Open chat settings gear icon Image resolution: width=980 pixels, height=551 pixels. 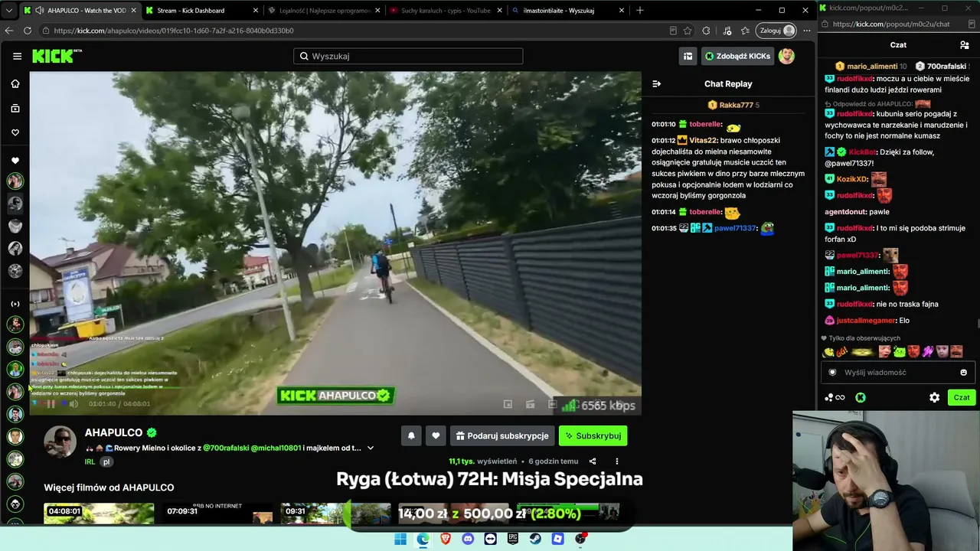coord(934,398)
